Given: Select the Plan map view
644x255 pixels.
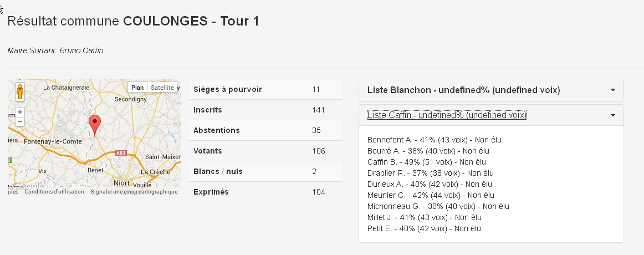Looking at the screenshot, I should pyautogui.click(x=137, y=88).
